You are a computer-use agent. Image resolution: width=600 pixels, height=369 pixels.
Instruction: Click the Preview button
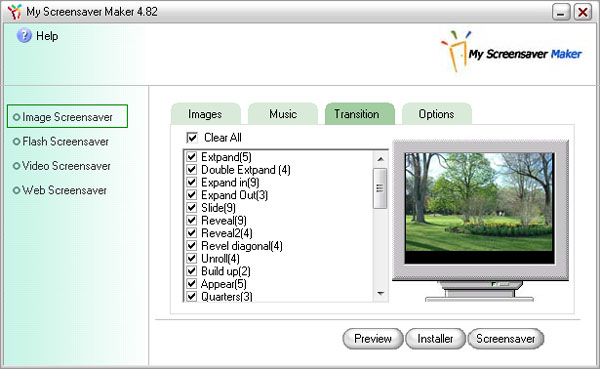tap(373, 339)
